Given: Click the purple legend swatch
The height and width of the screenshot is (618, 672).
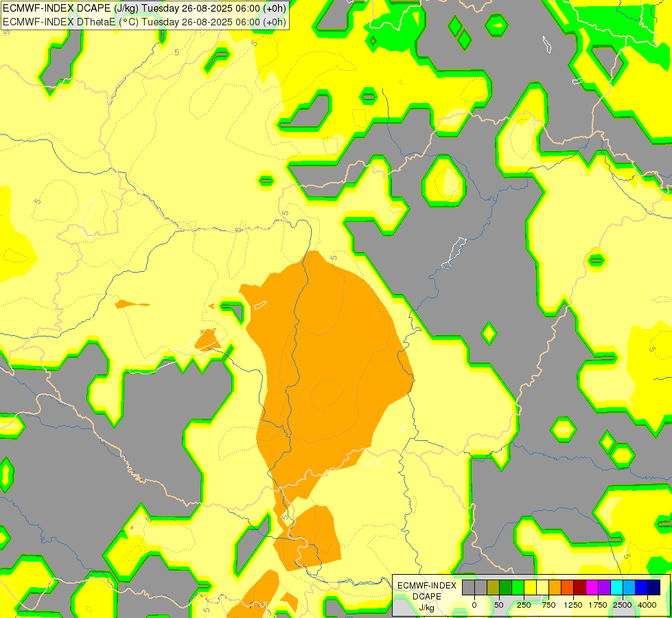Looking at the screenshot, I should pos(604,587).
